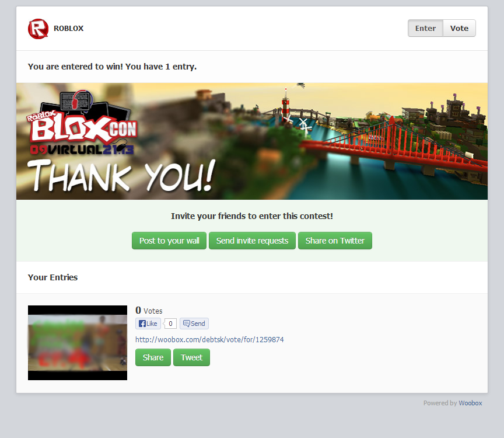Click the Your Entries heading

pyautogui.click(x=52, y=277)
